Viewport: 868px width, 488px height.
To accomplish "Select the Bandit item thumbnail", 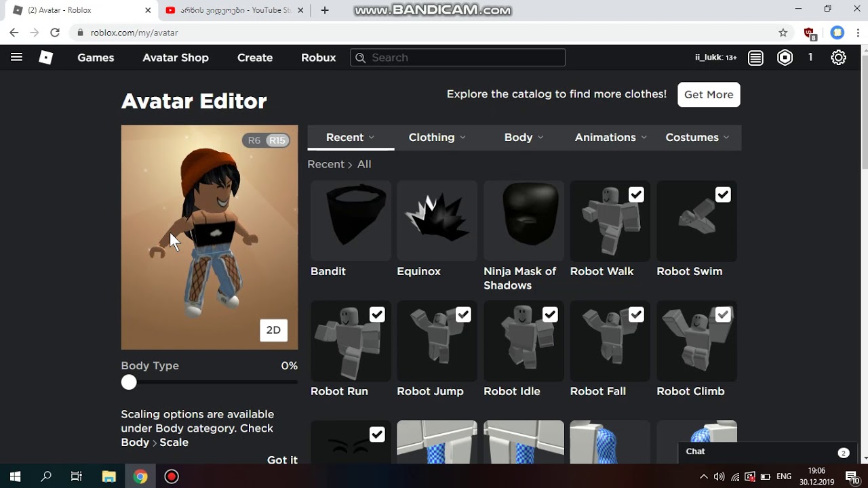I will (x=351, y=221).
